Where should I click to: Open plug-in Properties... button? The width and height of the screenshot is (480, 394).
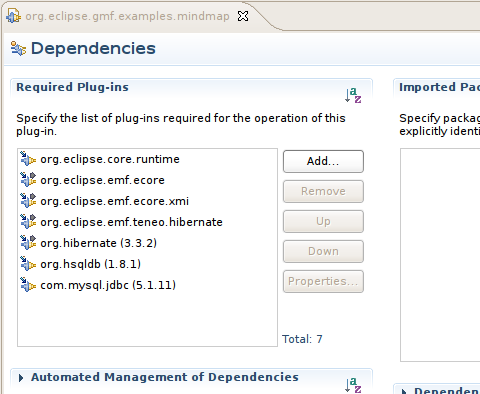(x=323, y=281)
